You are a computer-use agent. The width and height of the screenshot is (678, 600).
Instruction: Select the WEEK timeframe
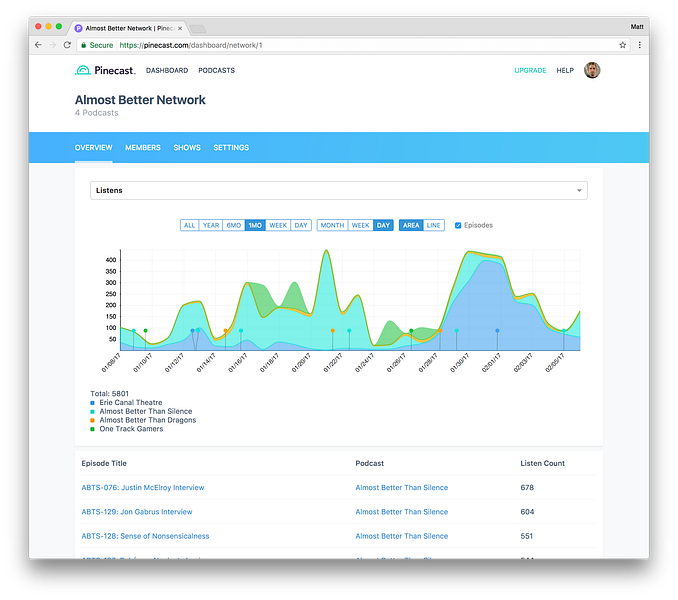(x=278, y=225)
